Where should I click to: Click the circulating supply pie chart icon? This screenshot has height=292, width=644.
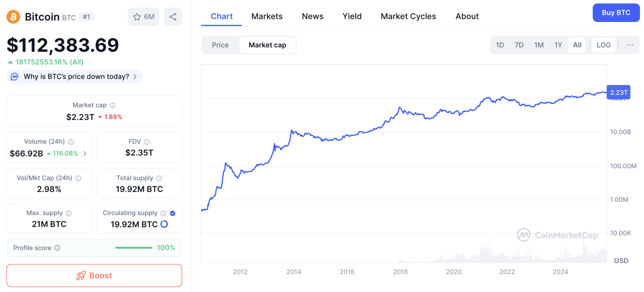(x=164, y=224)
